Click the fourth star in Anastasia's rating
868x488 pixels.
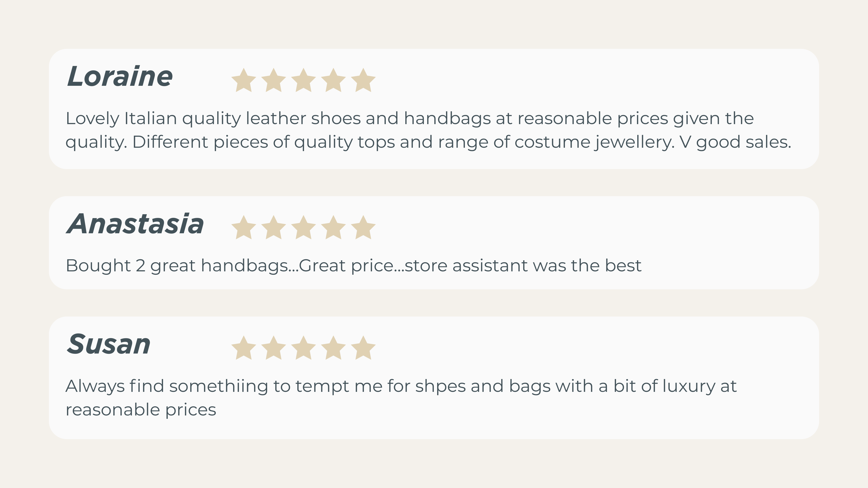click(x=333, y=228)
